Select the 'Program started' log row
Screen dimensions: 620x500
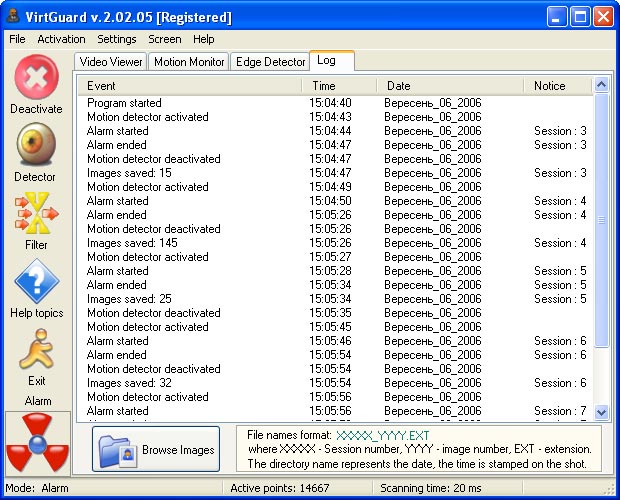(335, 103)
